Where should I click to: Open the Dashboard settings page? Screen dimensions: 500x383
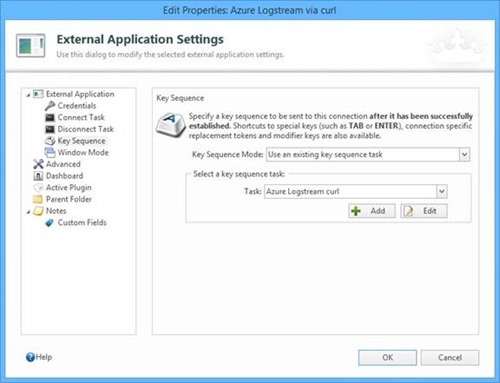[x=64, y=176]
